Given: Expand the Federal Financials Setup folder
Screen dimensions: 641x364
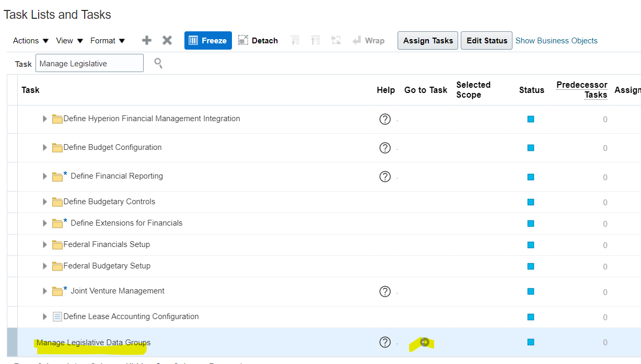Looking at the screenshot, I should (45, 244).
